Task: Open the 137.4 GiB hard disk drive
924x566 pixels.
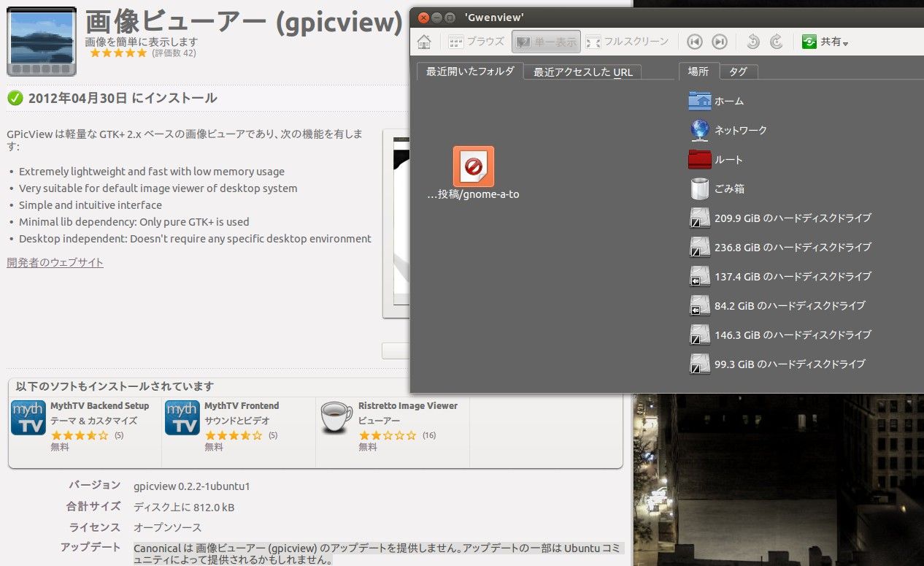Action: (780, 276)
